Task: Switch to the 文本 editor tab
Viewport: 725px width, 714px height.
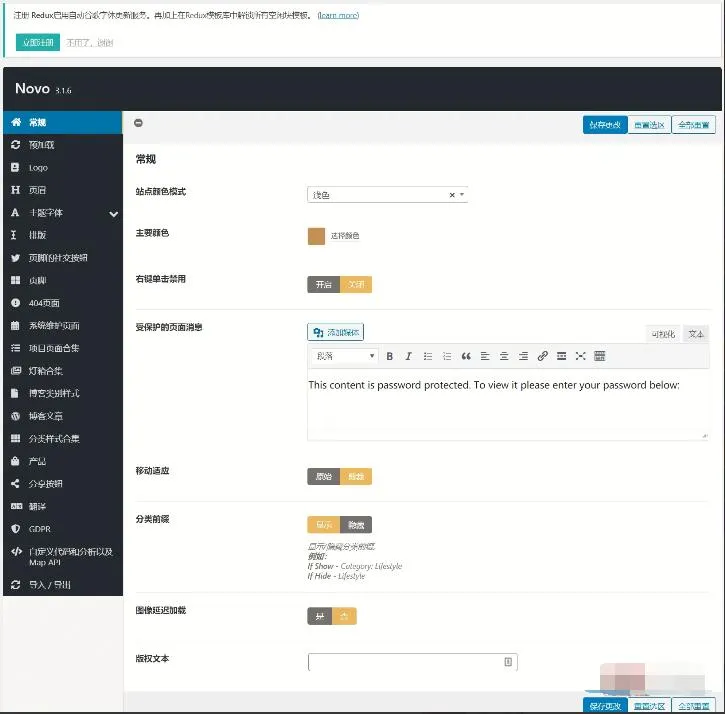Action: point(696,333)
